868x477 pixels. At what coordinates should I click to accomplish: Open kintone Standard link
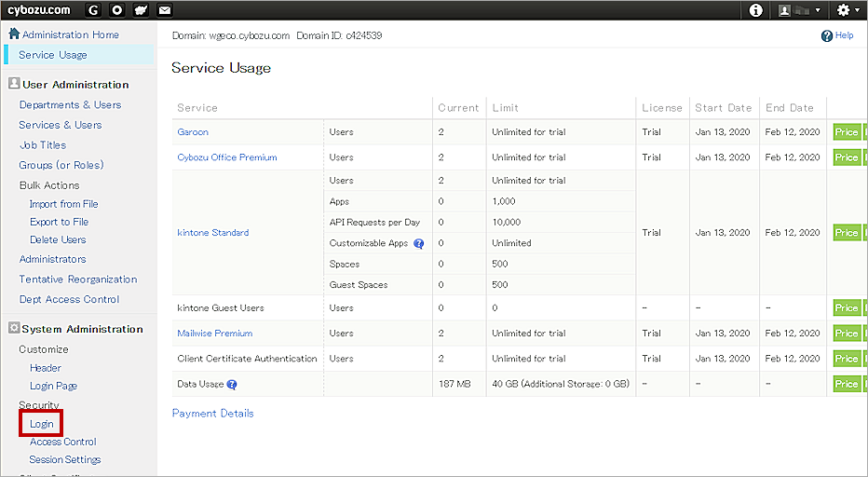(x=213, y=233)
